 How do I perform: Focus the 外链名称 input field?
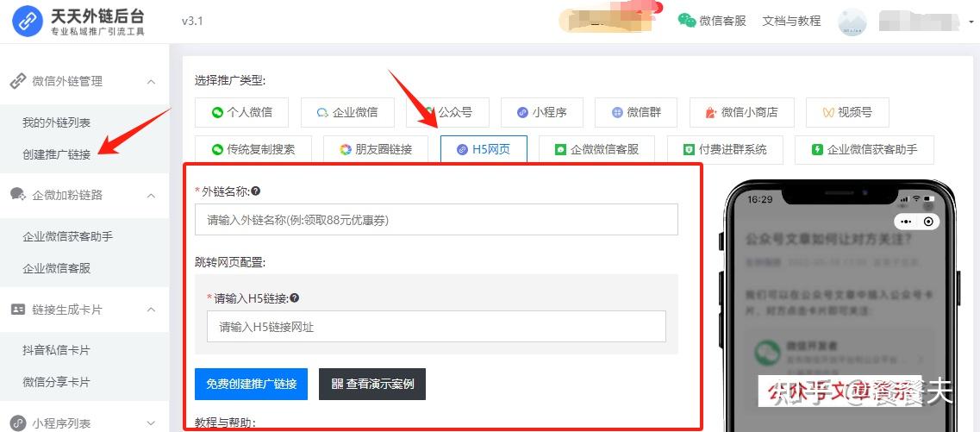(x=436, y=220)
